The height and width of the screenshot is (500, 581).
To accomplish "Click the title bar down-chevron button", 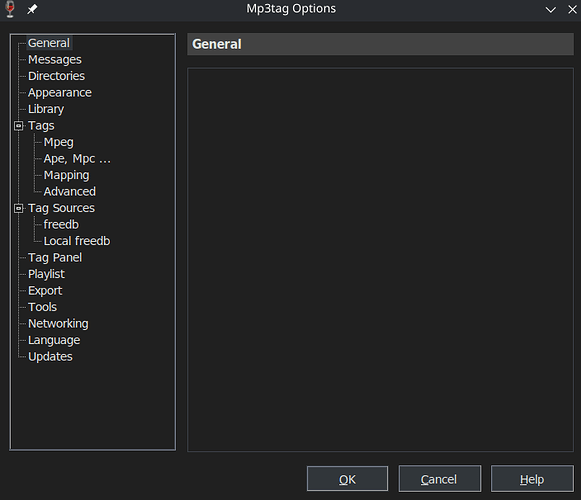I will click(x=551, y=10).
